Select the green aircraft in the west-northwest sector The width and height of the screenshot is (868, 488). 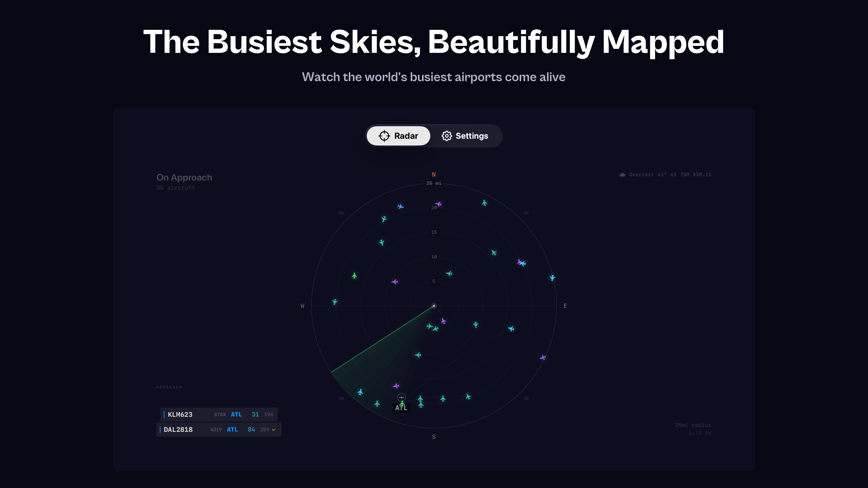click(x=354, y=276)
